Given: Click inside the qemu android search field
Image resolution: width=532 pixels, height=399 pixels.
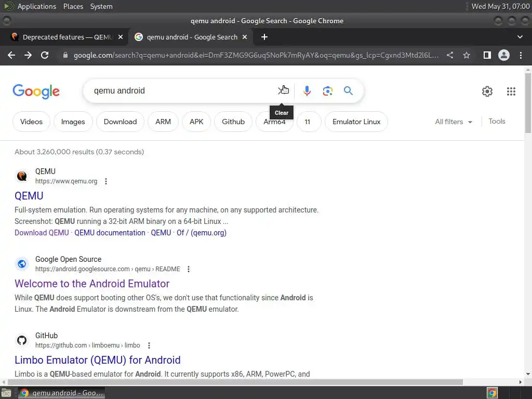Looking at the screenshot, I should click(x=183, y=90).
